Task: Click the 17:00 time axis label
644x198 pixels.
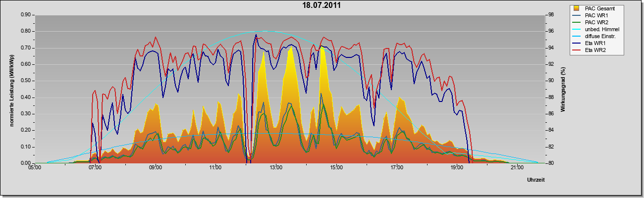Action: click(x=396, y=168)
